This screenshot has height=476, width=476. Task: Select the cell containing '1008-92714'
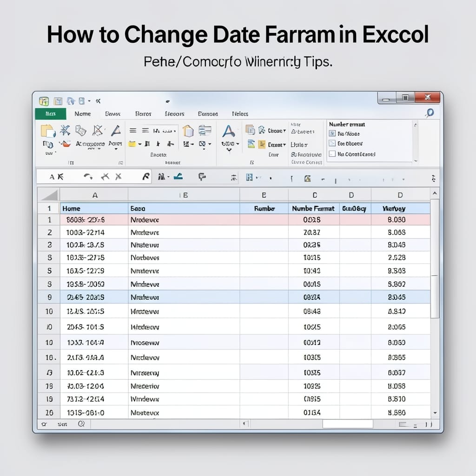click(x=94, y=232)
